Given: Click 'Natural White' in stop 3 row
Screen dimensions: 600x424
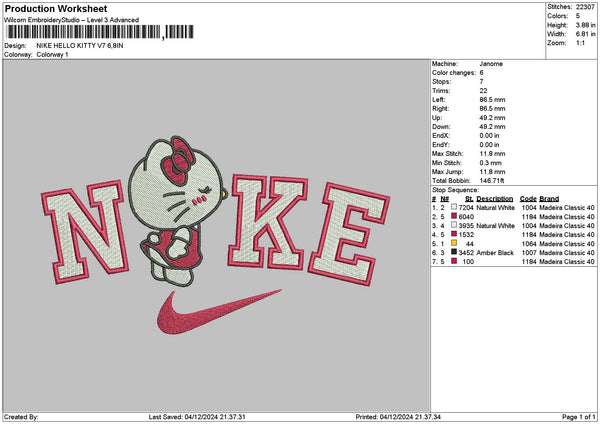Looking at the screenshot, I should (x=495, y=225).
